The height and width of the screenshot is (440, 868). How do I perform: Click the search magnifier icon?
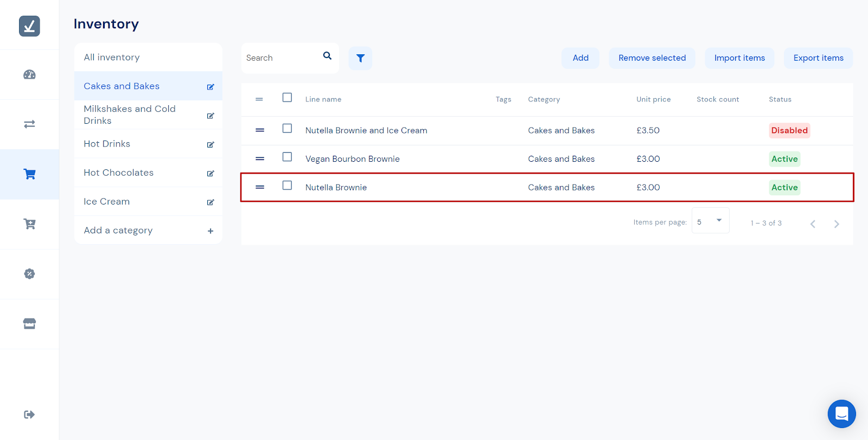pos(327,56)
